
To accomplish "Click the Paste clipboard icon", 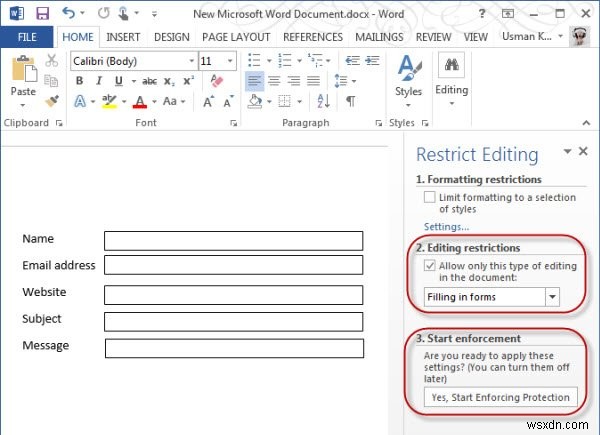I will [x=24, y=69].
